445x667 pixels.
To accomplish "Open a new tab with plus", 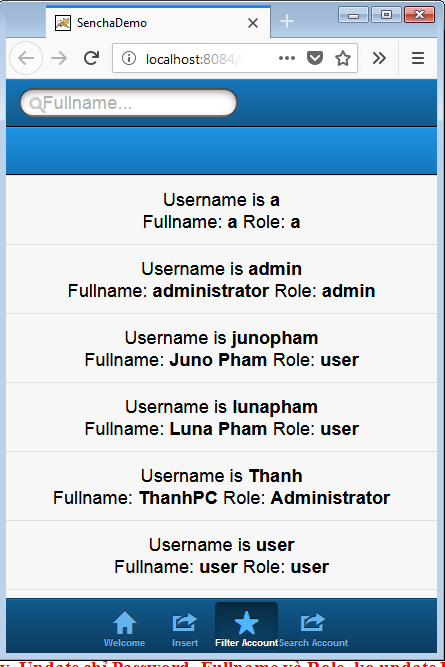I will coord(287,21).
